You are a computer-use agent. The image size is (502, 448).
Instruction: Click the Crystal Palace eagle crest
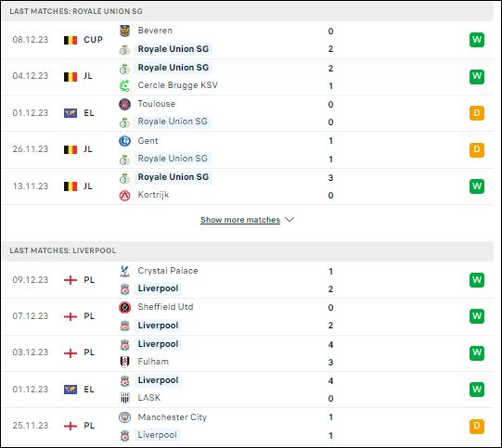[124, 272]
